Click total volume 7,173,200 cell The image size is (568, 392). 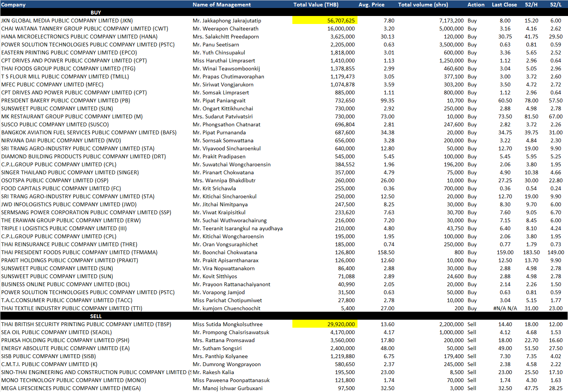[x=452, y=21]
